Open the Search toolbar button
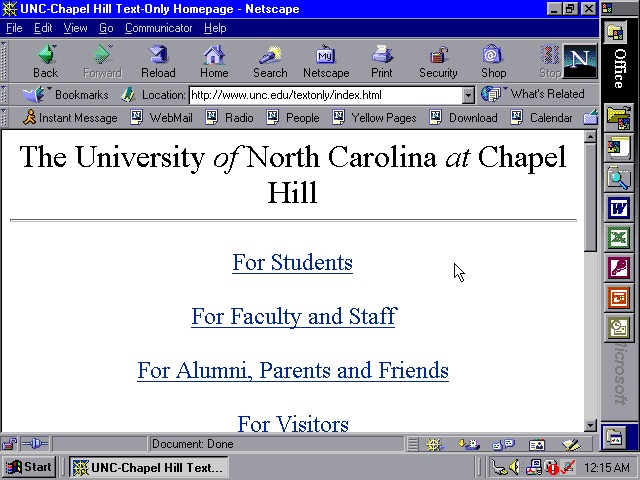 tap(270, 61)
